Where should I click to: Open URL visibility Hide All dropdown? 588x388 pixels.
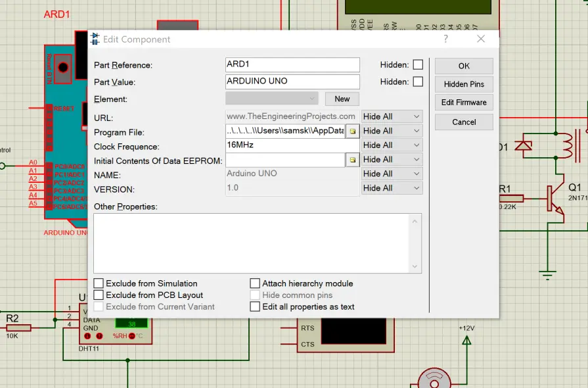[x=392, y=116]
